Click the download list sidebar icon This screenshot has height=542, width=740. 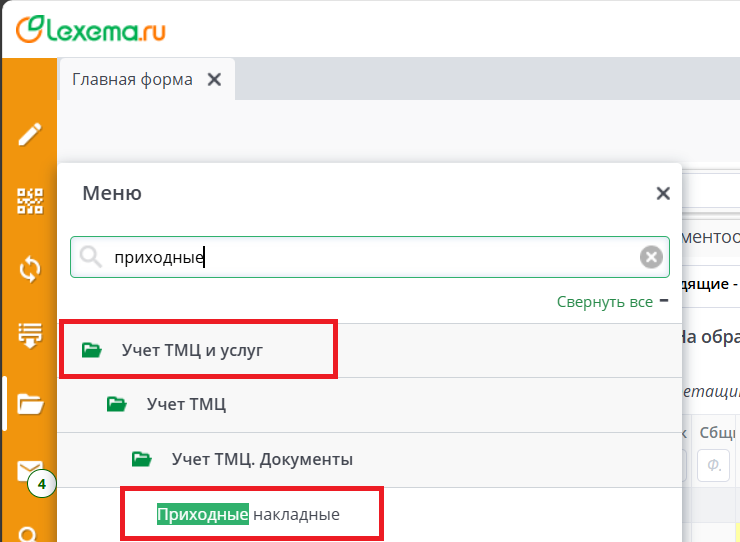click(30, 336)
